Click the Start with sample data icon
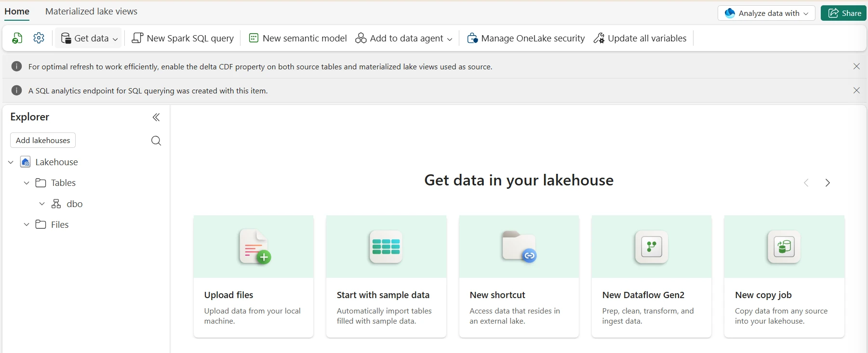 pyautogui.click(x=386, y=247)
